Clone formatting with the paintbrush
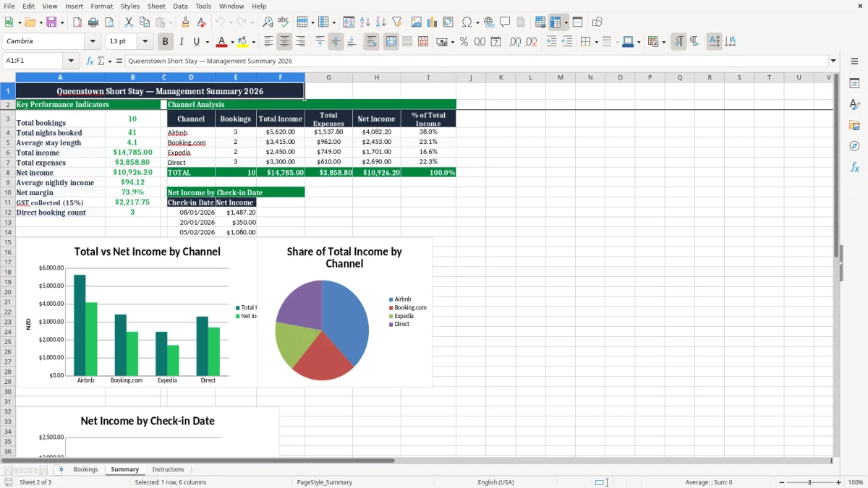This screenshot has width=868, height=488. 185,22
